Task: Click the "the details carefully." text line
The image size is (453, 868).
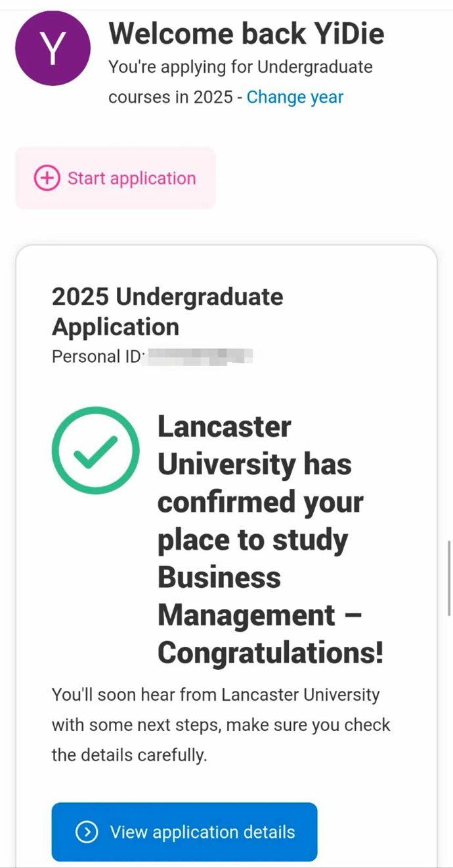Action: pyautogui.click(x=129, y=754)
